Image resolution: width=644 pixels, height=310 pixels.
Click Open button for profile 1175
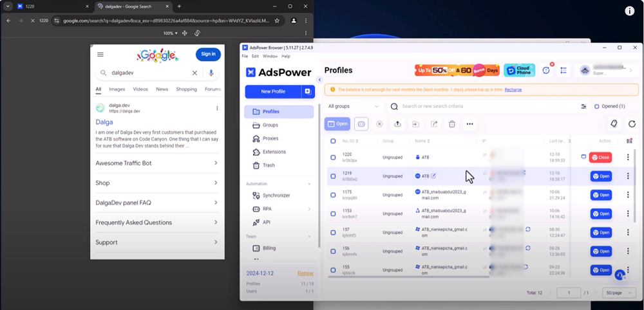tap(601, 195)
